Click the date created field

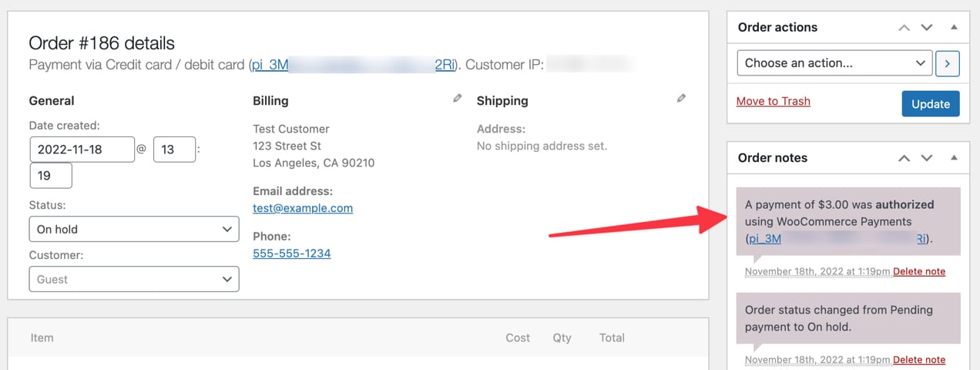(x=82, y=150)
